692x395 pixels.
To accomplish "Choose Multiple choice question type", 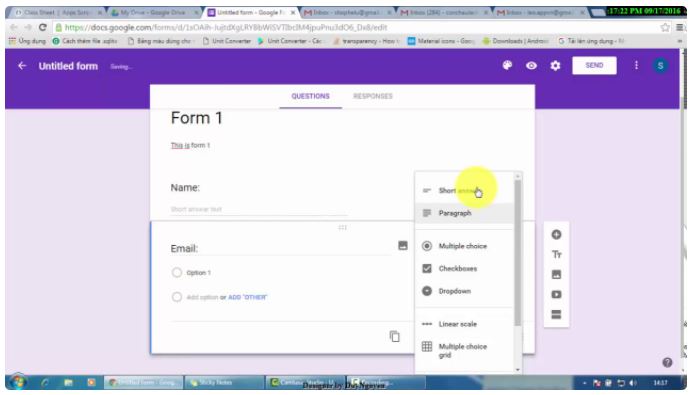I will pos(464,246).
